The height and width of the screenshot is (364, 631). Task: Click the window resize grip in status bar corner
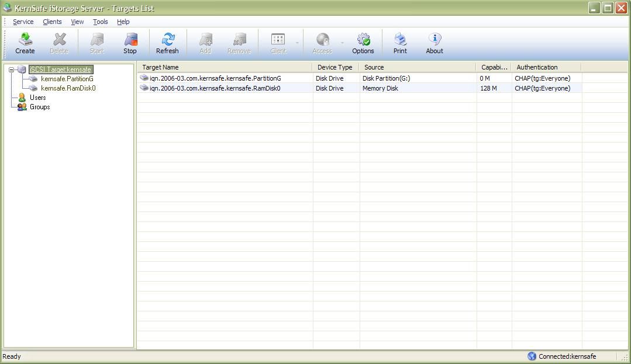tap(625, 358)
